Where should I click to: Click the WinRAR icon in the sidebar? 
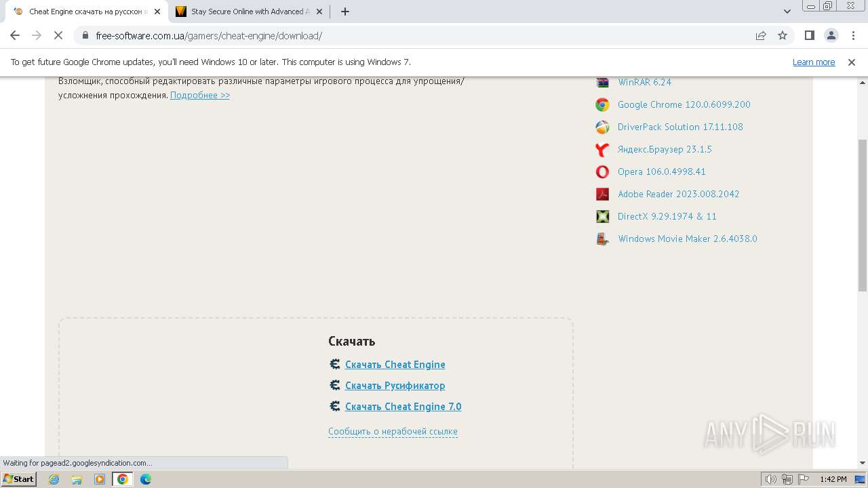pyautogui.click(x=602, y=82)
